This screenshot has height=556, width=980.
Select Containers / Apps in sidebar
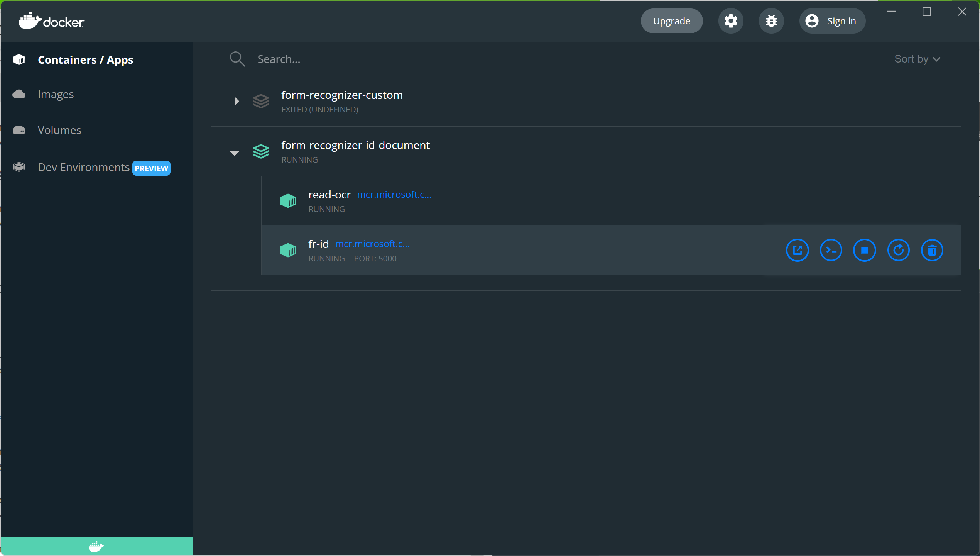[85, 60]
